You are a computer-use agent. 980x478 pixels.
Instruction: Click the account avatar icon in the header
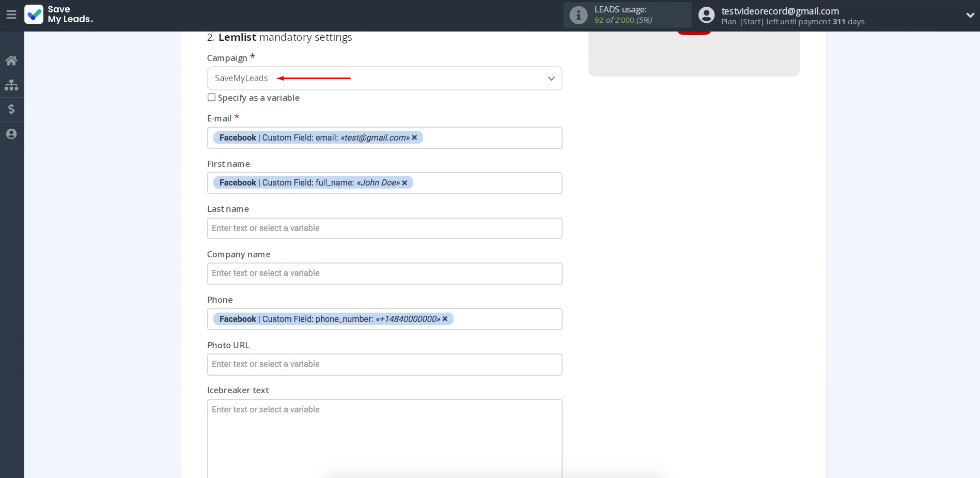[x=706, y=15]
